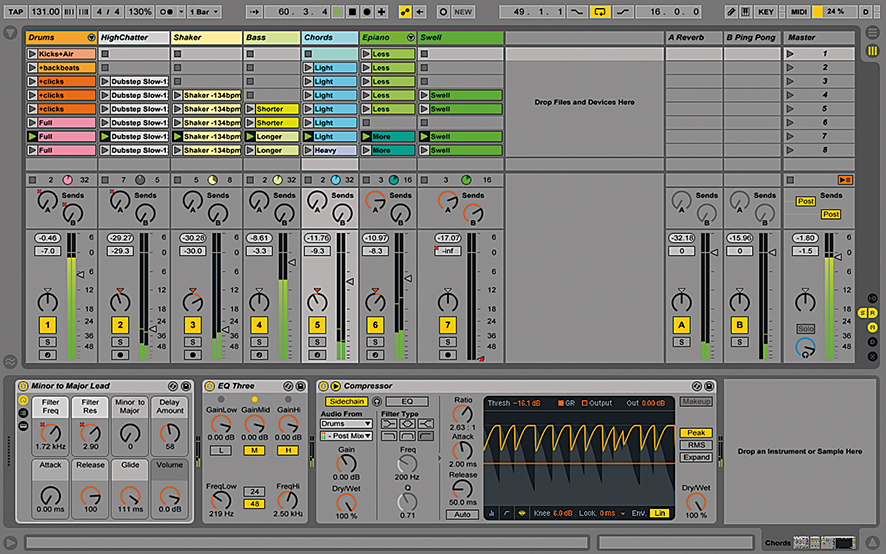
Task: Click the Session Record circle button
Action: pyautogui.click(x=443, y=11)
